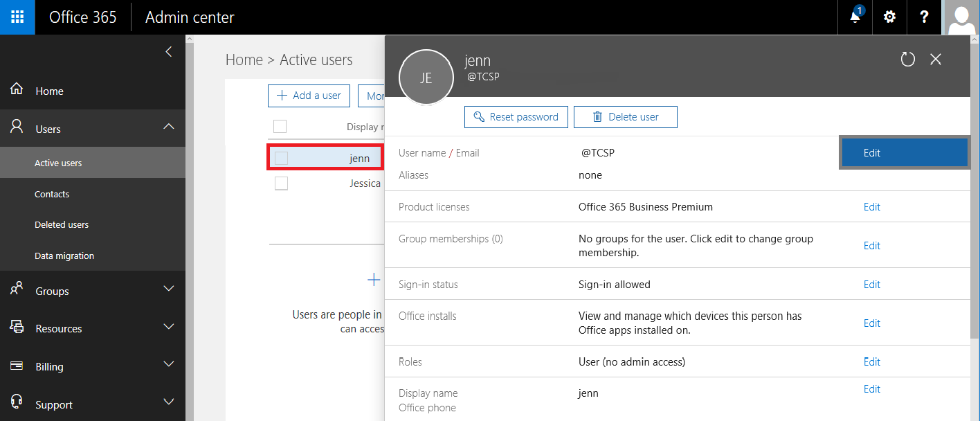Close the jenn user details panel
Viewport: 980px width, 421px height.
click(936, 60)
